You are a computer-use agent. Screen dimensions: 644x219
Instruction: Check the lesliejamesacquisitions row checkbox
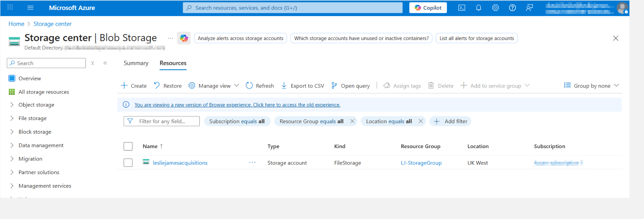(x=128, y=163)
